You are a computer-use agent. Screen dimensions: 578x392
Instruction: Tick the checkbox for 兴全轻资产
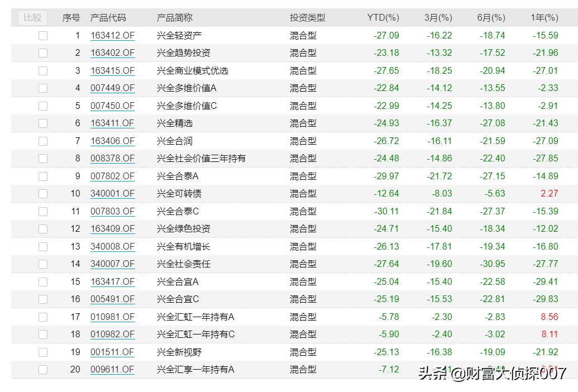pyautogui.click(x=43, y=36)
